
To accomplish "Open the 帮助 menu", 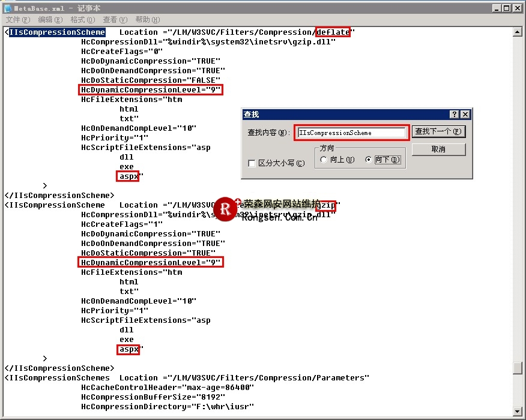I will [147, 20].
